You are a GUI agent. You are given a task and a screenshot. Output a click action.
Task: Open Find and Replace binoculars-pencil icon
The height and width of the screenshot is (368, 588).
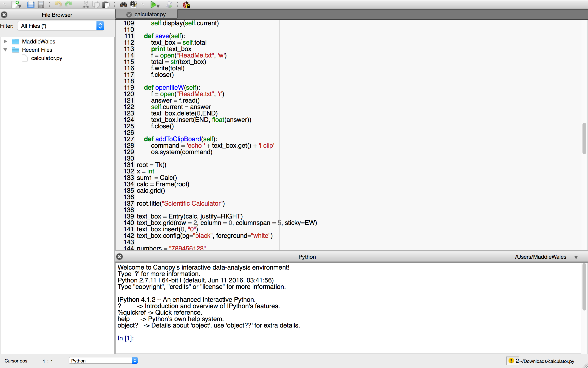[134, 4]
